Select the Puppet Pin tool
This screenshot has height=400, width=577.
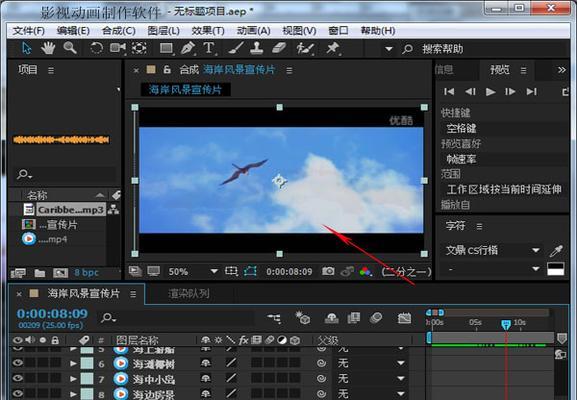click(x=333, y=48)
